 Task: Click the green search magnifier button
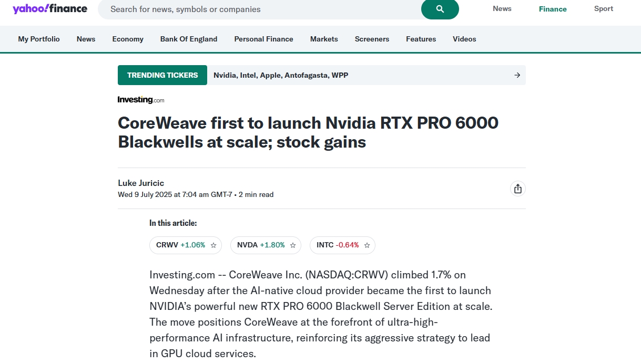pos(440,9)
